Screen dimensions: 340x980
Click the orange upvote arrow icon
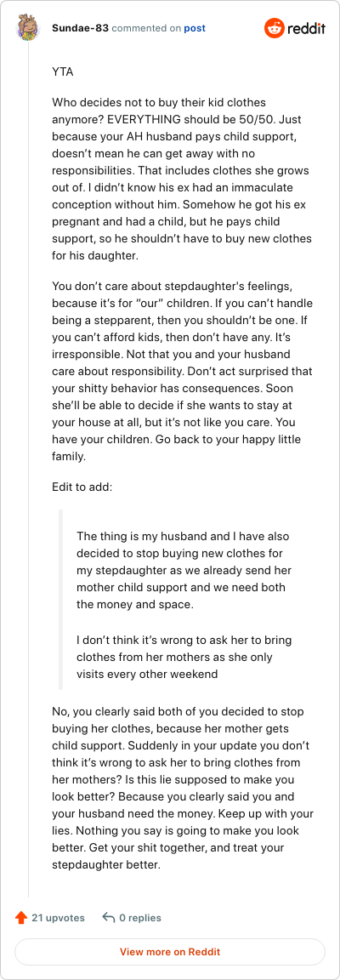(20, 918)
